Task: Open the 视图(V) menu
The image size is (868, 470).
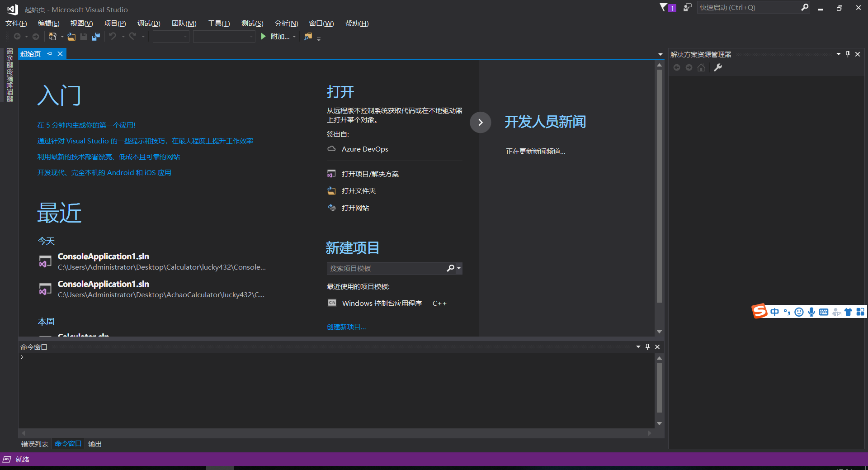Action: 81,24
